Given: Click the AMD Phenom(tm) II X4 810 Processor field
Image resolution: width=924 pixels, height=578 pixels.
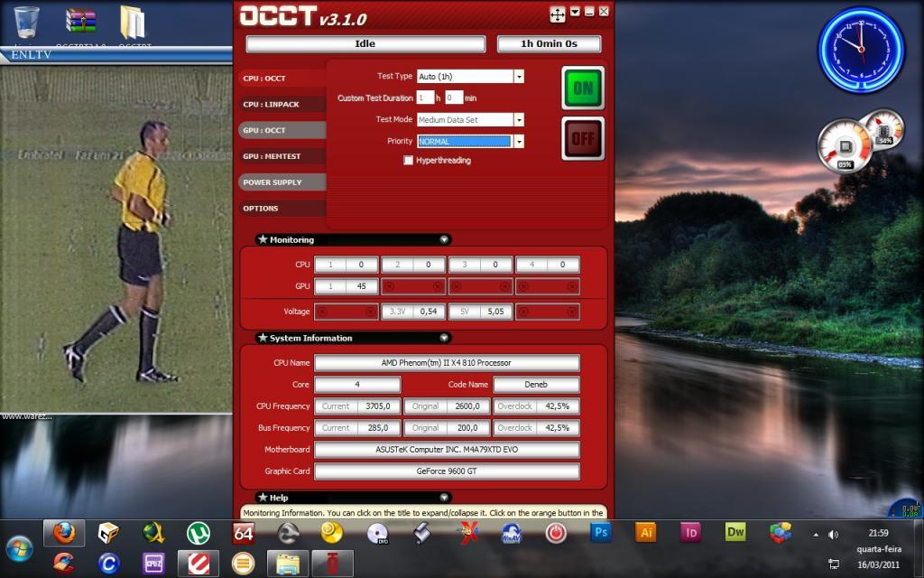Looking at the screenshot, I should click(447, 363).
